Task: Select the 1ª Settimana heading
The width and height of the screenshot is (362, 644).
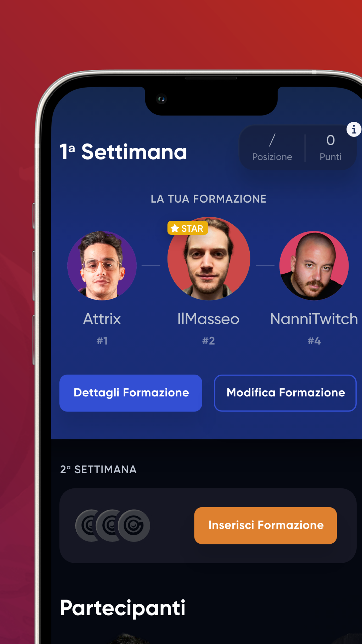Action: (x=123, y=152)
